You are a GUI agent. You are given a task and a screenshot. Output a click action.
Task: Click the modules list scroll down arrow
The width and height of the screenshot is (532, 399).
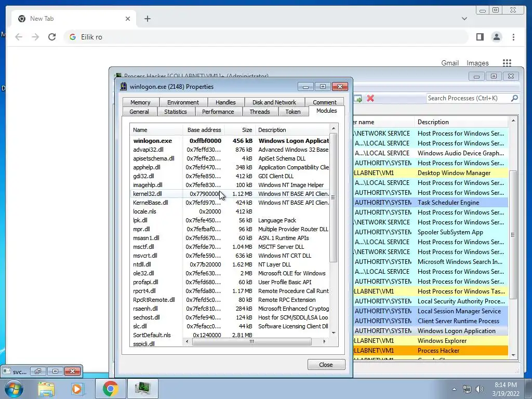(x=334, y=333)
